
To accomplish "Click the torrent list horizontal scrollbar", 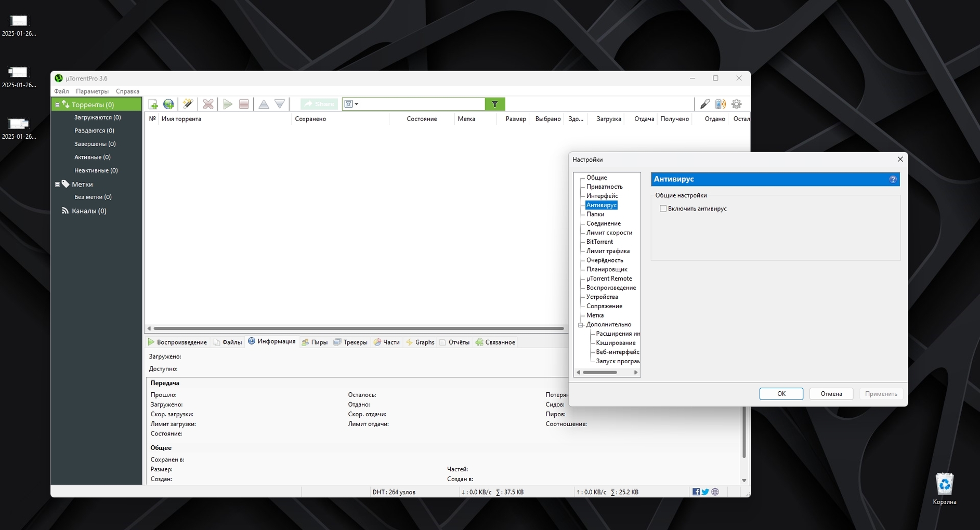I will tap(359, 328).
